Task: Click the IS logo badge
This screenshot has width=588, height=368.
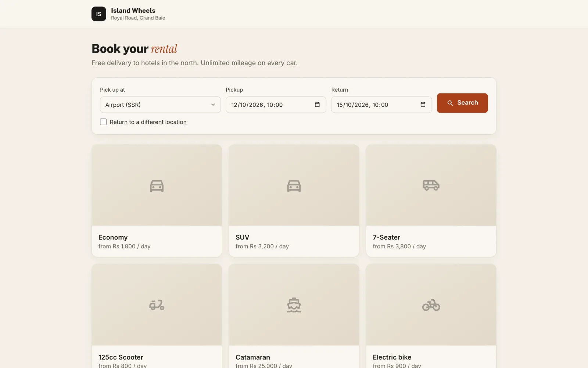Action: (98, 14)
